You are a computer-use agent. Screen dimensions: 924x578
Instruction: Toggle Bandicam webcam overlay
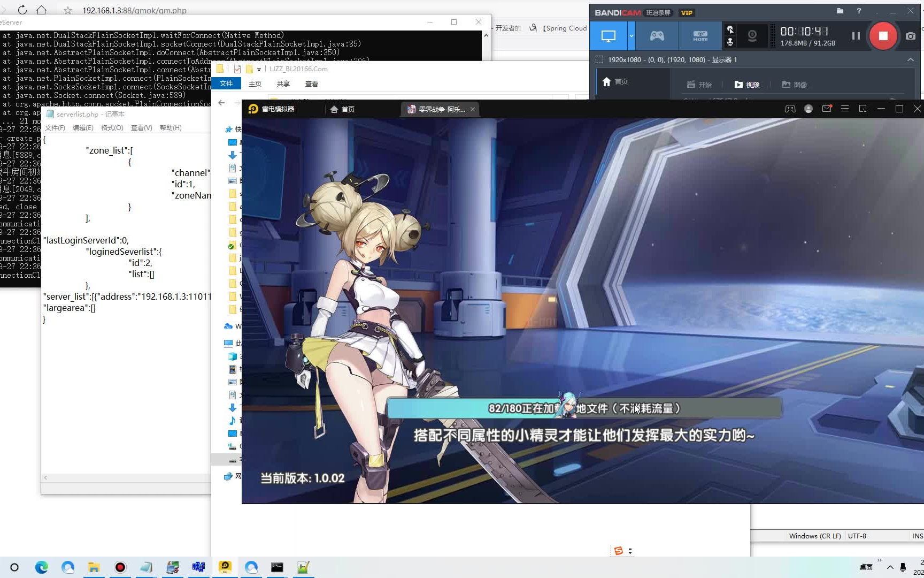click(x=752, y=36)
